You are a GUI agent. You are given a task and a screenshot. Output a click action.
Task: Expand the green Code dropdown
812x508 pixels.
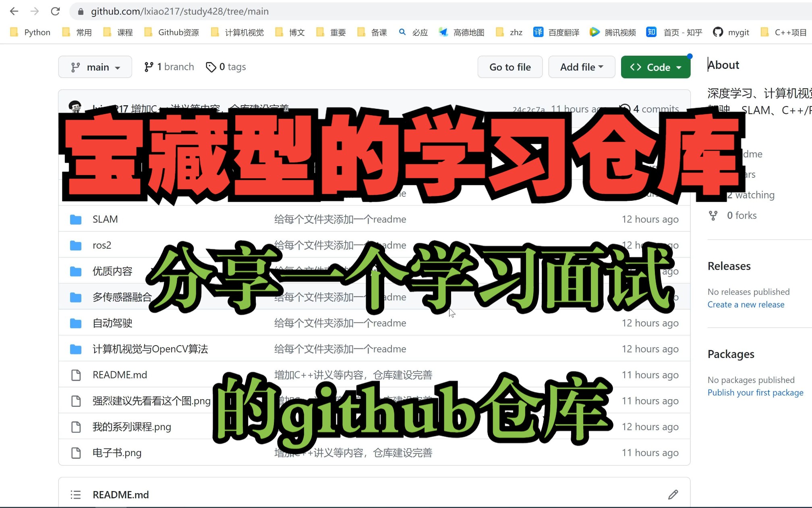[655, 67]
